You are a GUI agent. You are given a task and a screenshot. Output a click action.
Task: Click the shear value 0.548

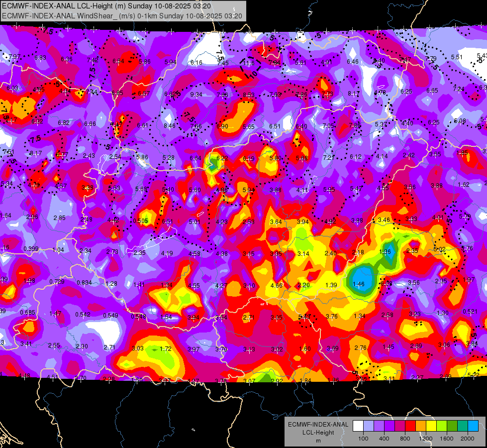tap(138, 317)
